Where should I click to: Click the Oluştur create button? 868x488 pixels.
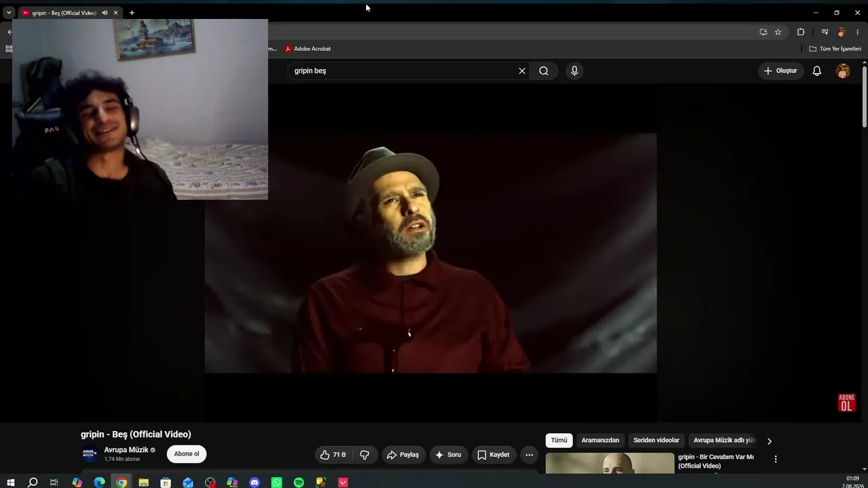[x=781, y=70]
